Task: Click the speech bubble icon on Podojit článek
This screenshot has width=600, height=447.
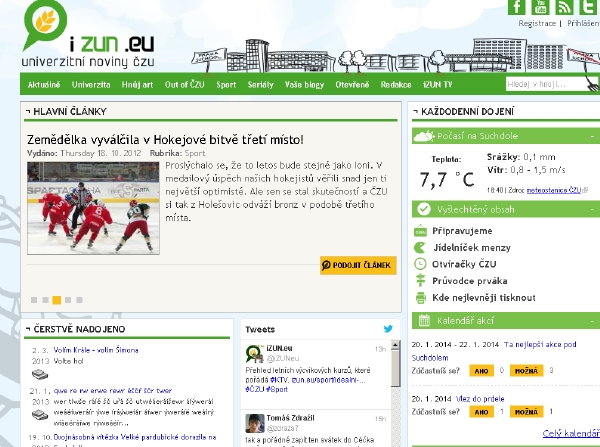Action: click(326, 265)
